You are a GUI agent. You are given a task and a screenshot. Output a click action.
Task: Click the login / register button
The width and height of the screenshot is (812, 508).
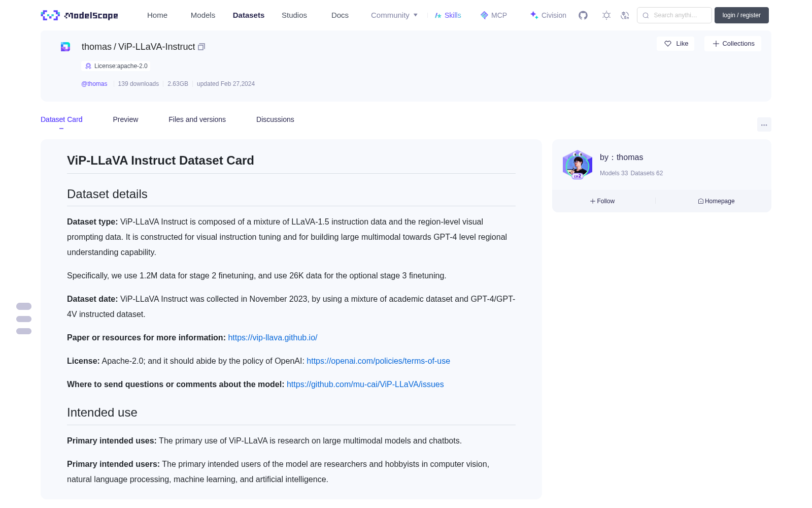click(x=741, y=15)
